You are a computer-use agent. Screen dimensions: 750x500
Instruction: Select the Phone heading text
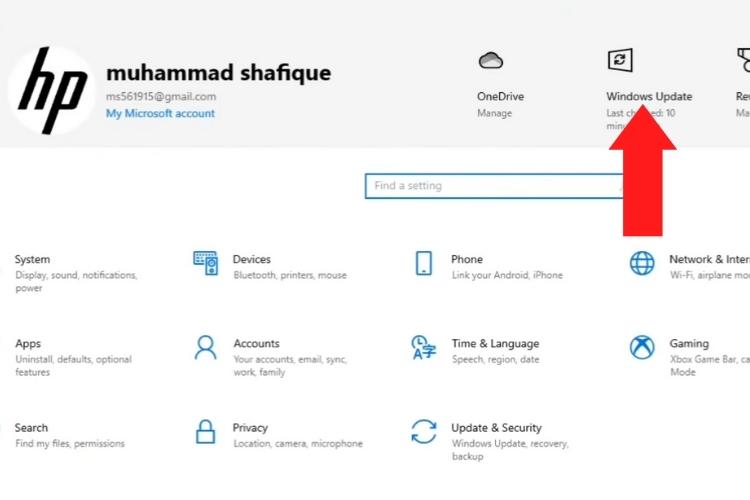[x=467, y=259]
